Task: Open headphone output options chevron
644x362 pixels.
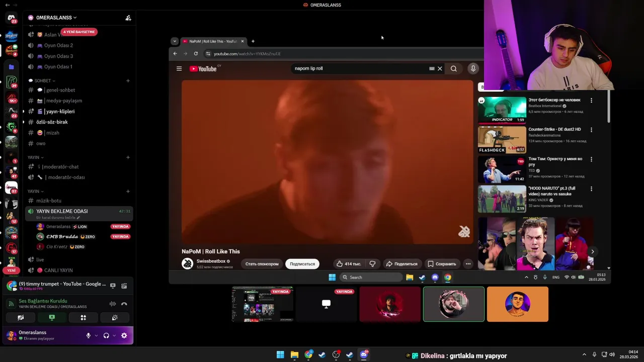Action: tap(114, 335)
